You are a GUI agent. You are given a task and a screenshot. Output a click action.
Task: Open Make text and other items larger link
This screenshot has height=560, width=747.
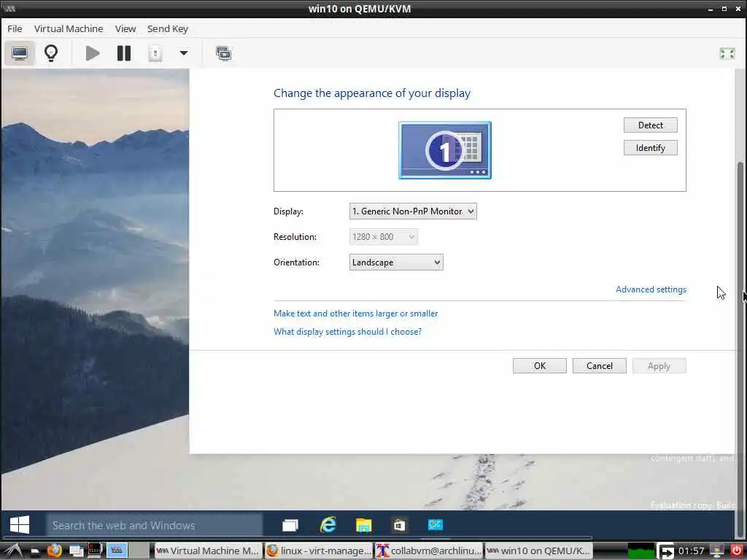click(x=355, y=314)
